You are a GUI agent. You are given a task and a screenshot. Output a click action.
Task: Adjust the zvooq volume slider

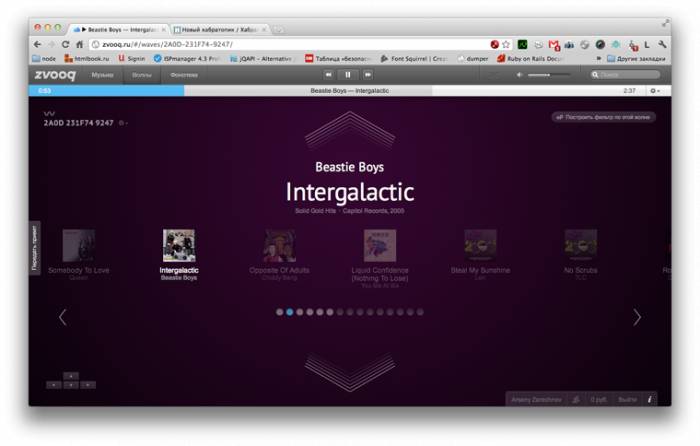[549, 75]
